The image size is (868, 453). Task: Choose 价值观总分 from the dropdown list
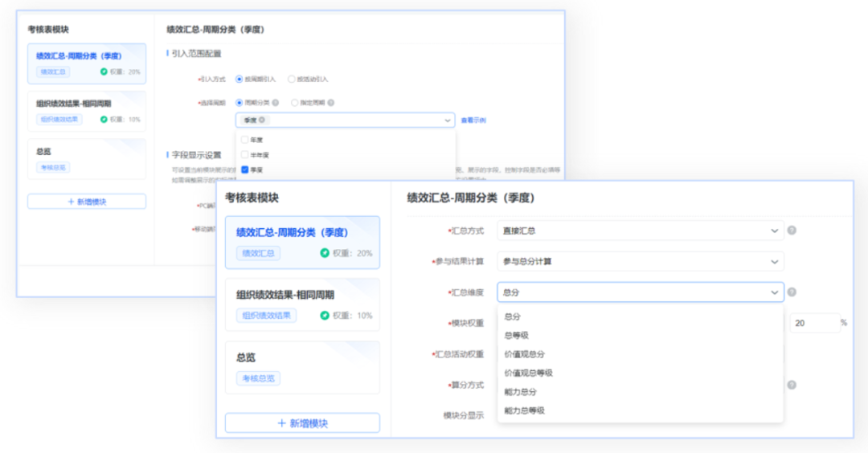pos(524,354)
